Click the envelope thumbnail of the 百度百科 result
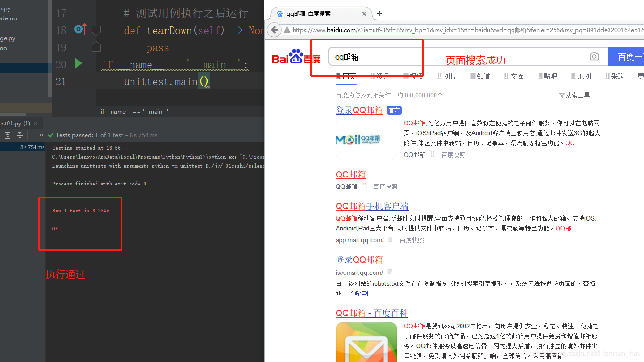The height and width of the screenshot is (362, 644). coord(366,342)
